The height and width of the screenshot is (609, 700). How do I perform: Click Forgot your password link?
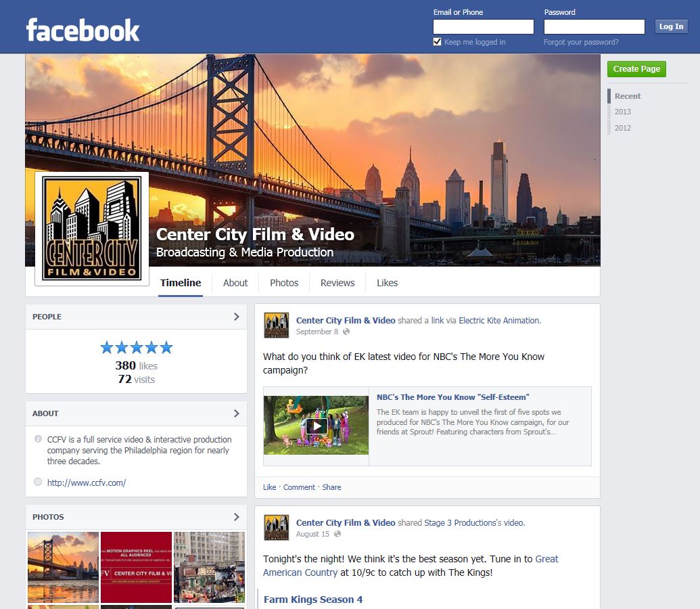[581, 42]
